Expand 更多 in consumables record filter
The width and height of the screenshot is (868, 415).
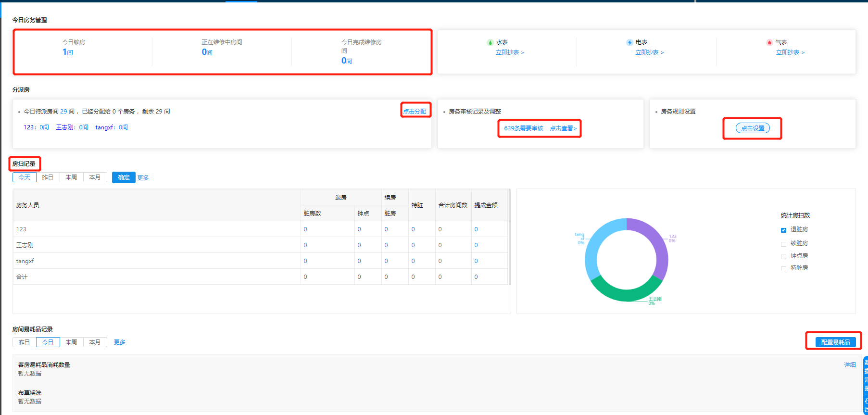click(x=119, y=342)
